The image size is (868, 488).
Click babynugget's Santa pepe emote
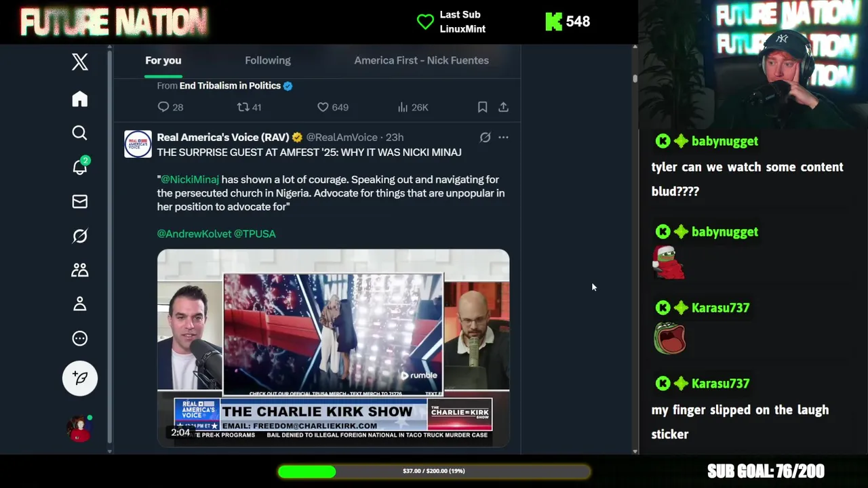tap(669, 262)
